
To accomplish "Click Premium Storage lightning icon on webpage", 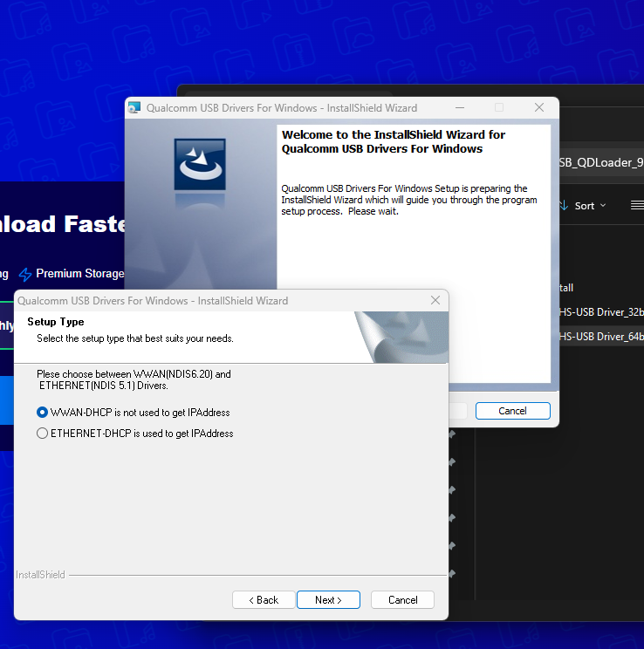I will tap(25, 274).
